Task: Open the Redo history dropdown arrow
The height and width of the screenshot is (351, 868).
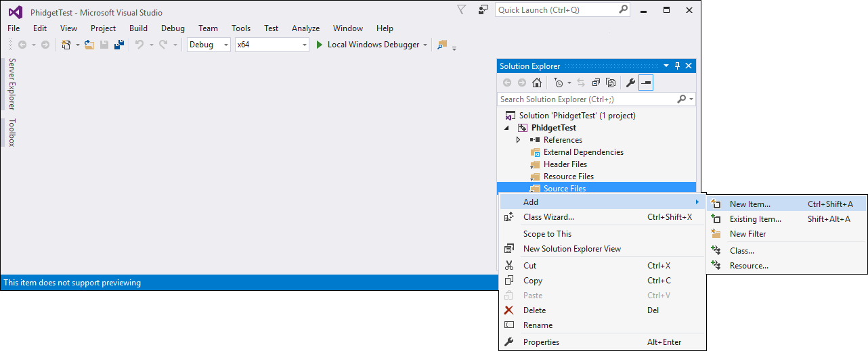Action: coord(175,45)
